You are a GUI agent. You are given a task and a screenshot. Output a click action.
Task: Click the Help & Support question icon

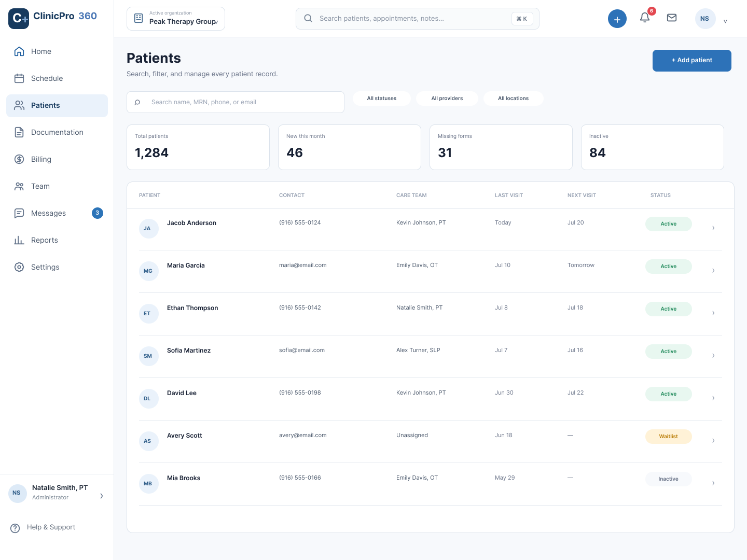coord(16,528)
